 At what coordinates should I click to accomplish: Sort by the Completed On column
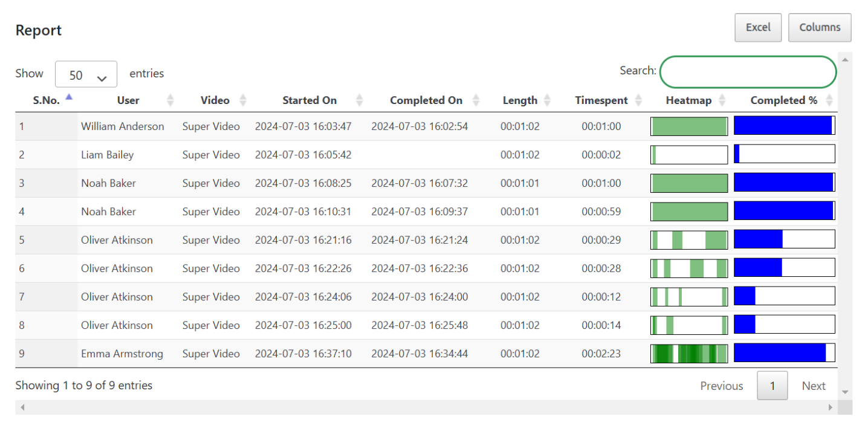[426, 100]
